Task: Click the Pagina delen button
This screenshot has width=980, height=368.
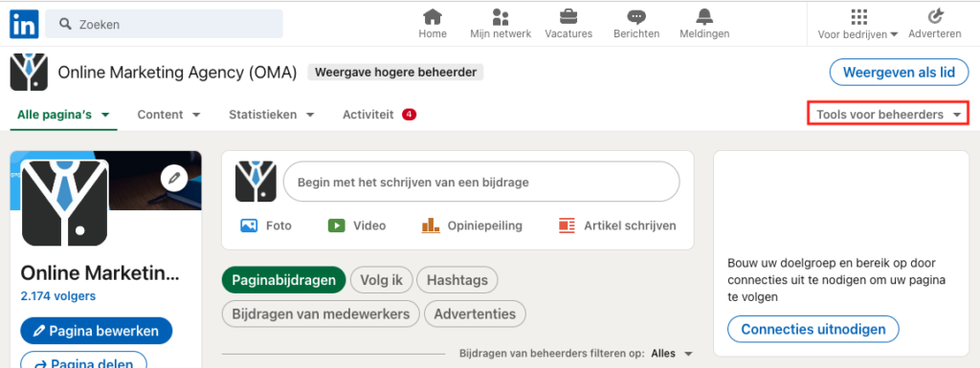Action: (x=84, y=360)
